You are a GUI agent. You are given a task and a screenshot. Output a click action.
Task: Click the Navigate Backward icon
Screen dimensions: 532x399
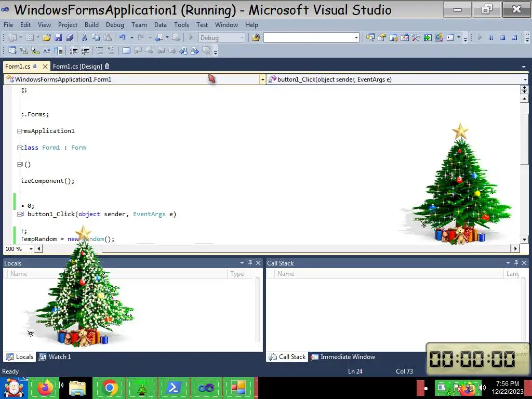tap(159, 37)
